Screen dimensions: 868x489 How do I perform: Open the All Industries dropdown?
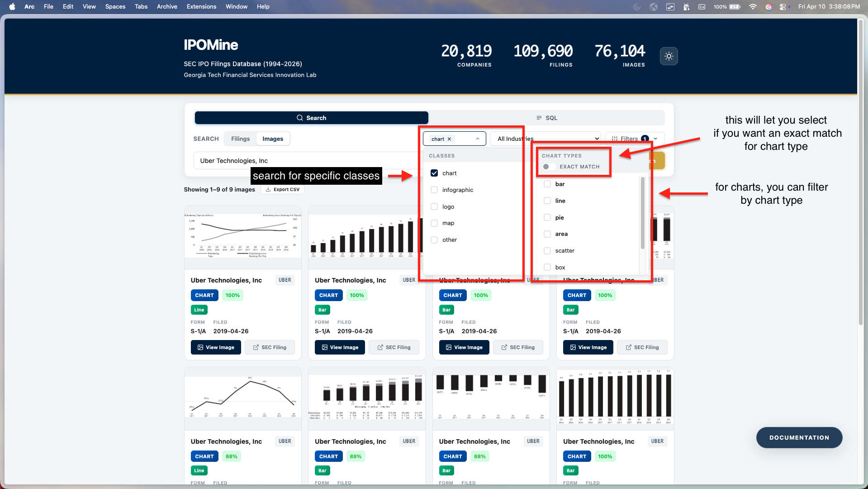tap(546, 139)
